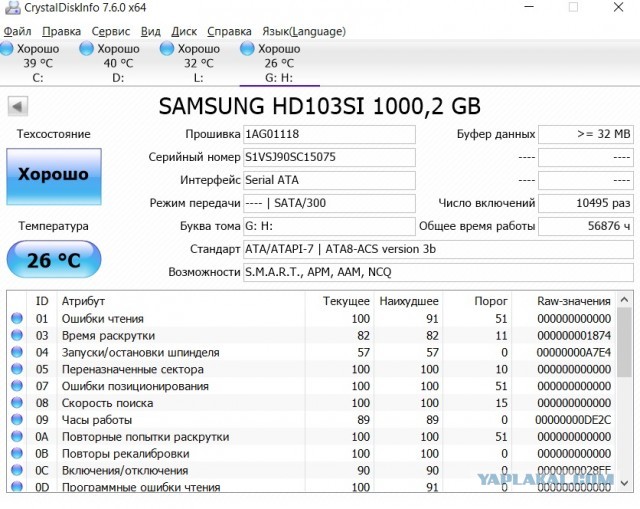Open the Диск menu
This screenshot has width=640, height=509.
184,31
